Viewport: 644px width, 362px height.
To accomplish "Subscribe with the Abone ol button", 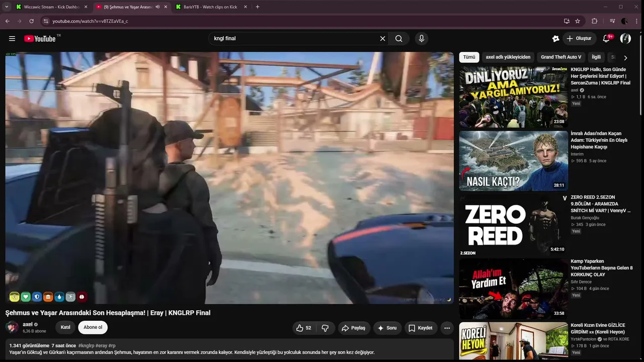I will [93, 328].
